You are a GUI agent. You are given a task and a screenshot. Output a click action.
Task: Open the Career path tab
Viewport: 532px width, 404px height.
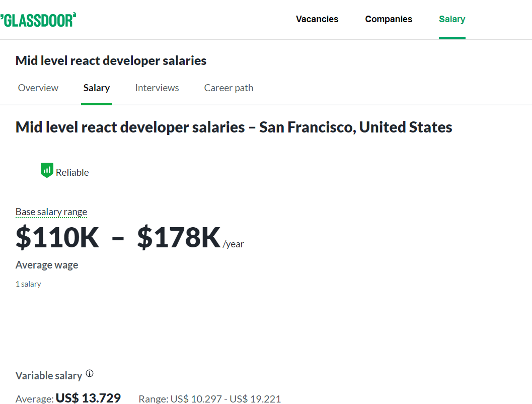(229, 88)
